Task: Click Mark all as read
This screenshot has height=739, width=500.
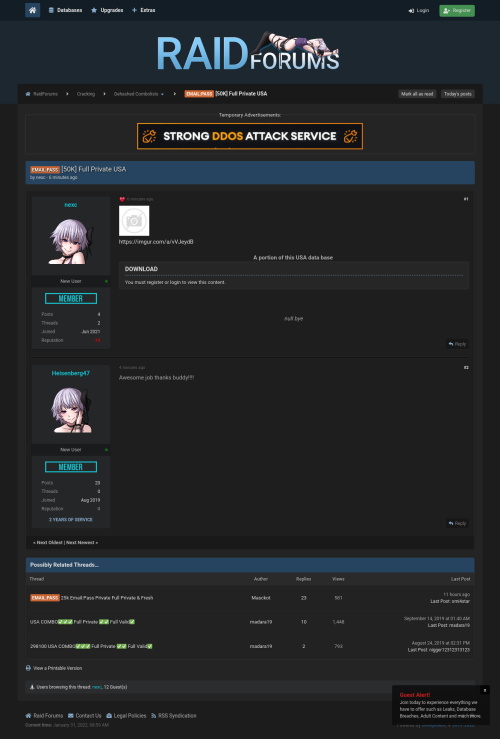Action: click(417, 94)
